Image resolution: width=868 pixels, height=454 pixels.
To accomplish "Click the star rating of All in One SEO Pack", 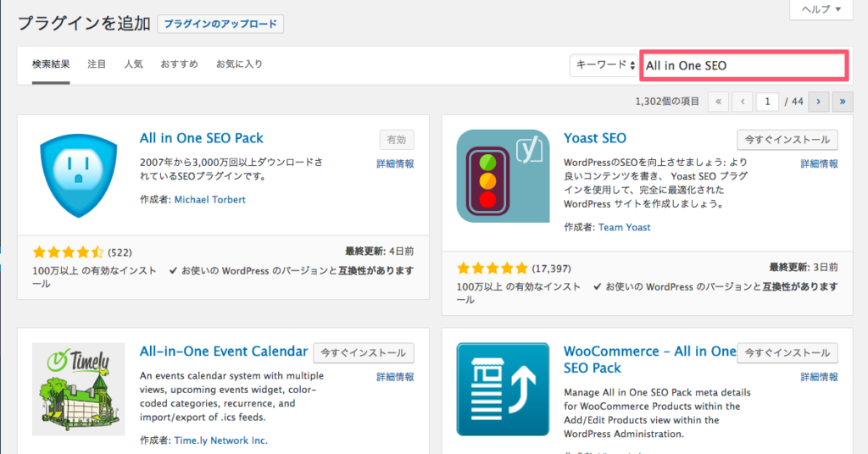I will coord(68,252).
